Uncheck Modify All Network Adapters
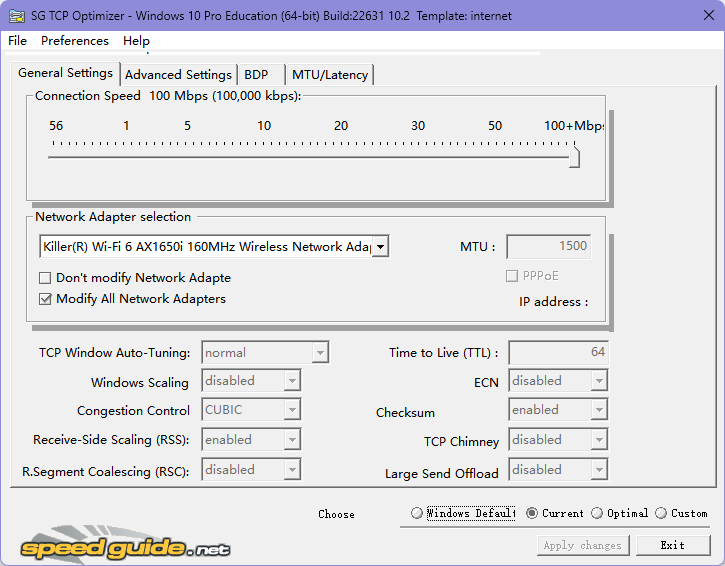The height and width of the screenshot is (566, 725). click(x=45, y=299)
